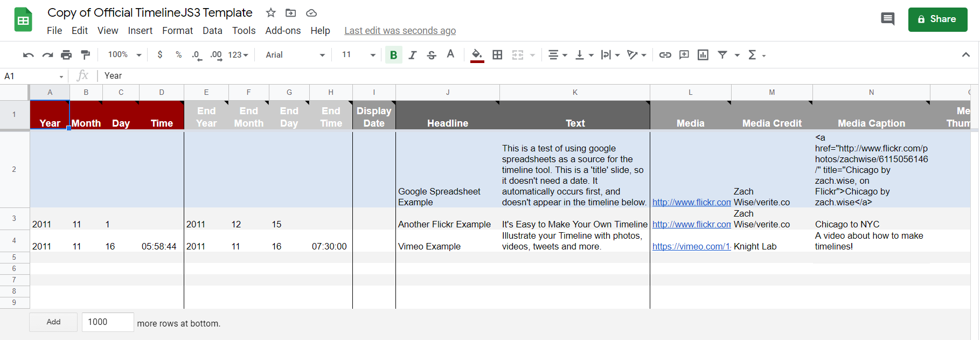Open horizontal align dropdown
Image resolution: width=980 pixels, height=340 pixels.
click(x=558, y=55)
